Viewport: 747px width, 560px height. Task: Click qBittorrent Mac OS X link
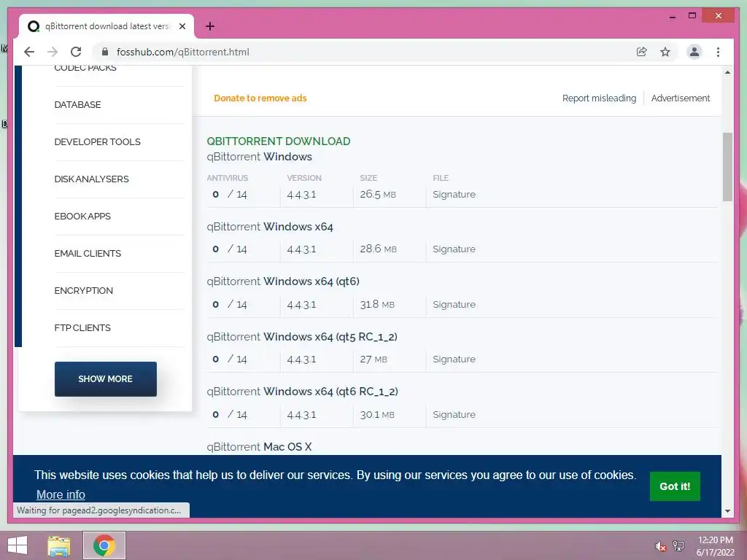click(259, 447)
